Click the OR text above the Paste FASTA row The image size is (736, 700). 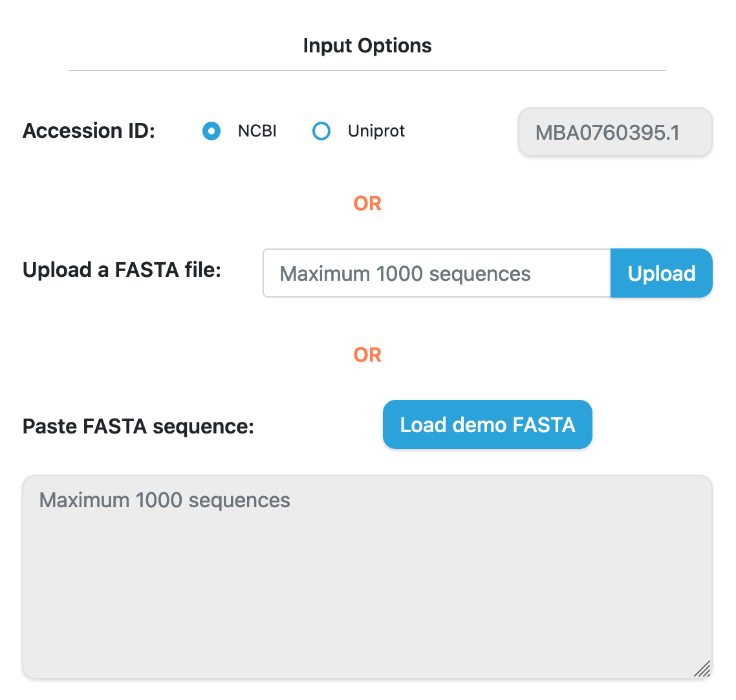367,355
